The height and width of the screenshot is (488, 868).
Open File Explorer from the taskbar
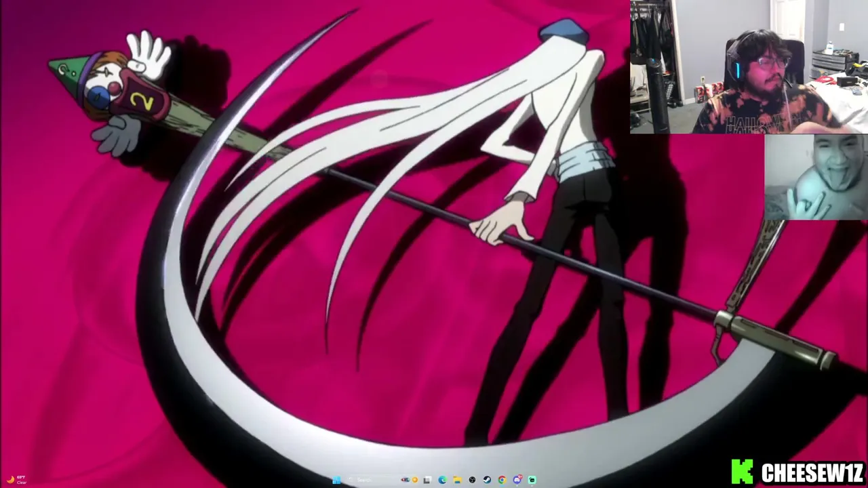click(457, 480)
